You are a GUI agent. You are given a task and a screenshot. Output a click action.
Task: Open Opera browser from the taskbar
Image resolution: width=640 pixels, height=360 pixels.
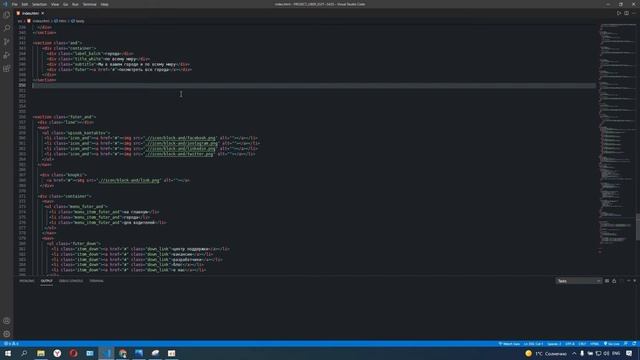[73, 353]
